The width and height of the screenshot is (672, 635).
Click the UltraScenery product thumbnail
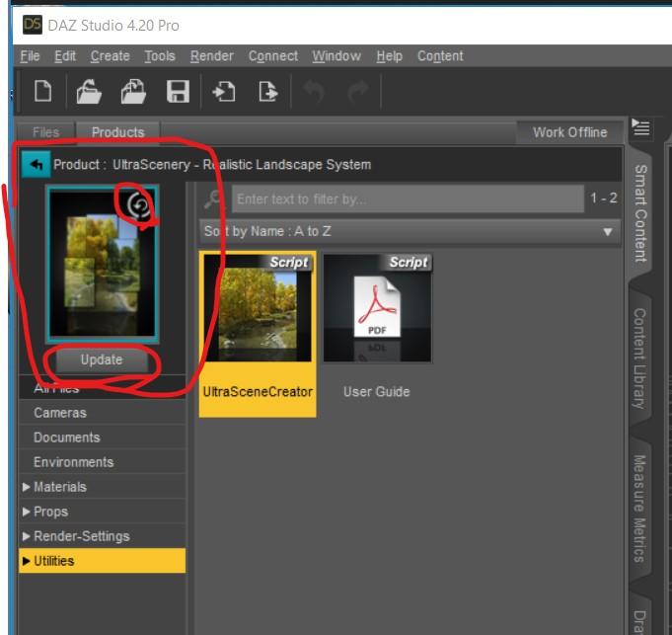103,264
